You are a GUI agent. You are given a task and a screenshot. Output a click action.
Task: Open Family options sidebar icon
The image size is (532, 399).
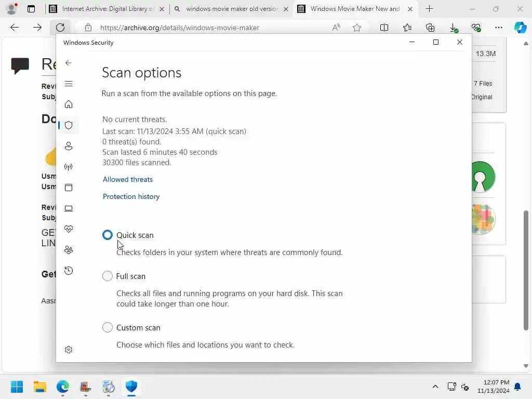[69, 250]
